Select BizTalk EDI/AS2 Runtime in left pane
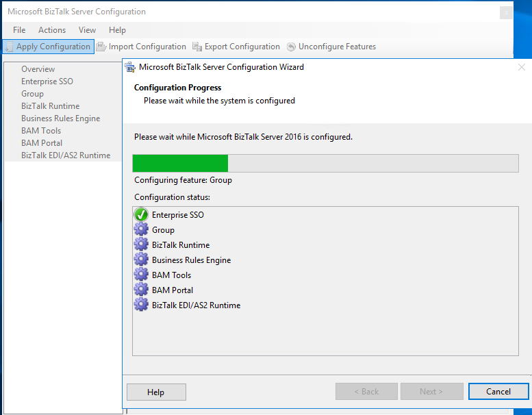 click(66, 155)
